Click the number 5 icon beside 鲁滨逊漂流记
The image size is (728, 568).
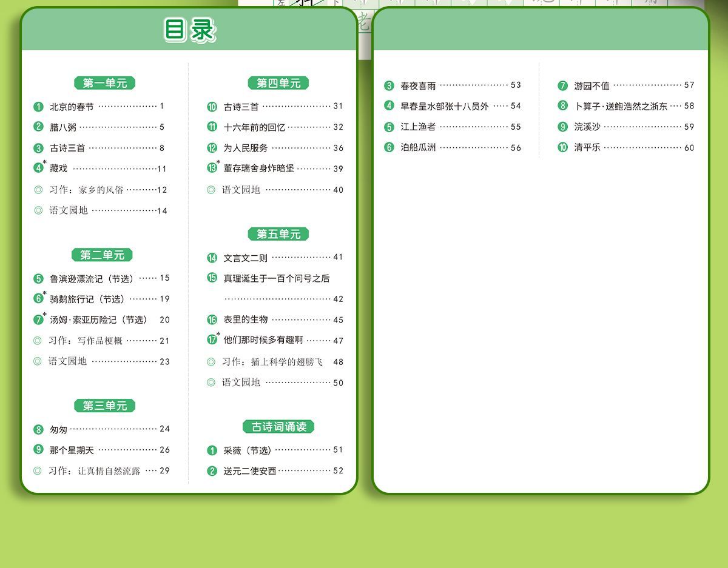(38, 279)
